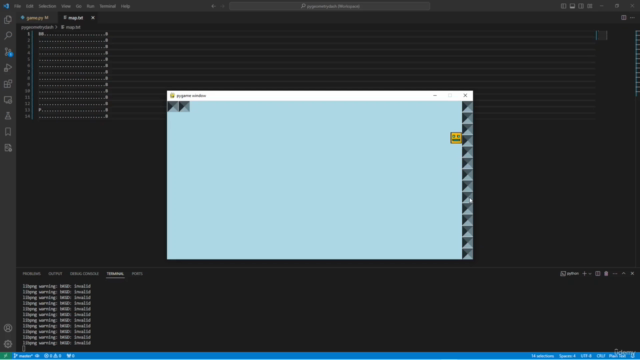The height and width of the screenshot is (360, 640).
Task: Click the pygeometrydash breadcrumb
Action: pos(37,27)
